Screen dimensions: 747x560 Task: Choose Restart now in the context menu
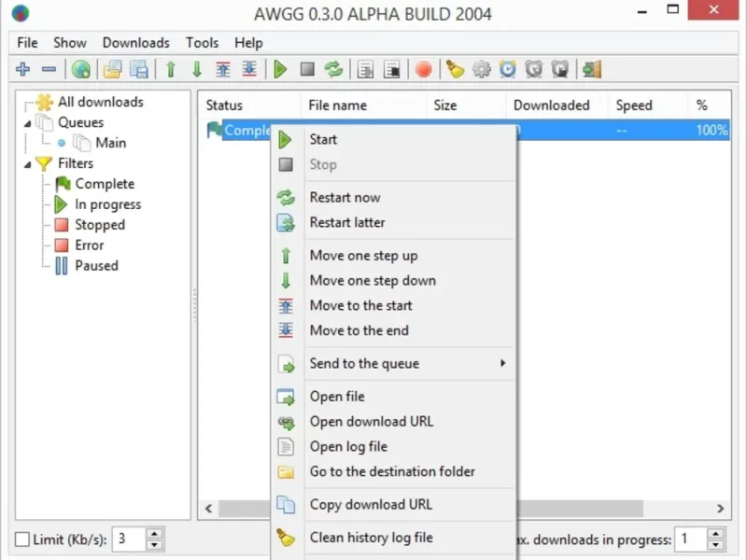393,198
